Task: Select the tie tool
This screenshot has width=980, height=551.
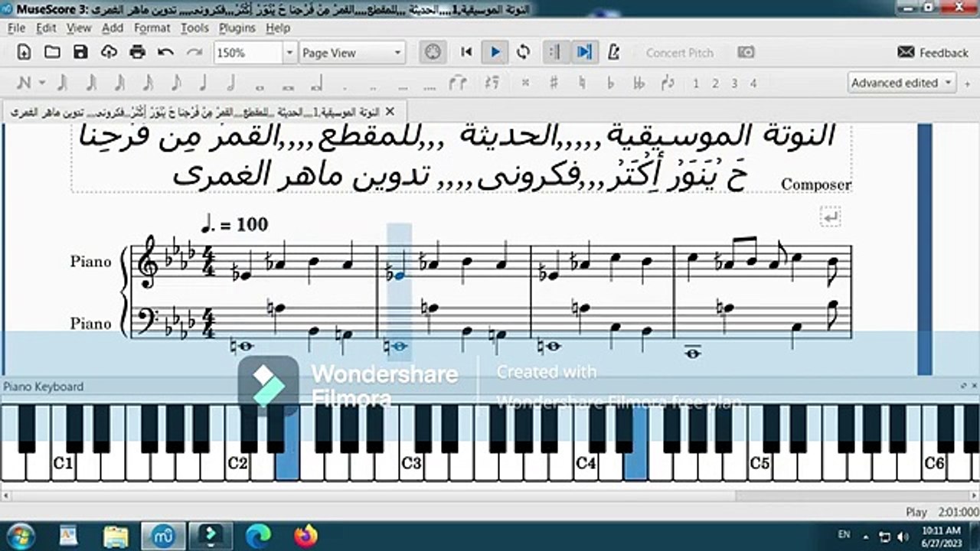Action: [458, 83]
